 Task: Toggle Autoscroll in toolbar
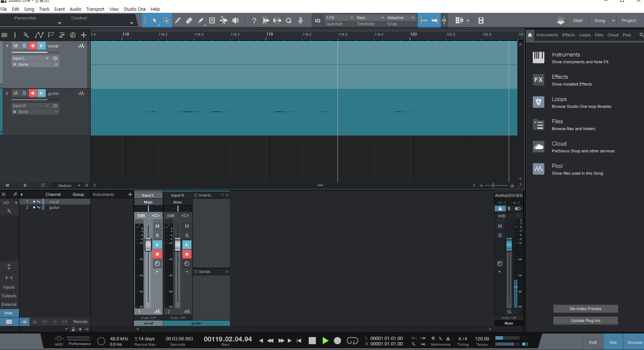pos(434,20)
